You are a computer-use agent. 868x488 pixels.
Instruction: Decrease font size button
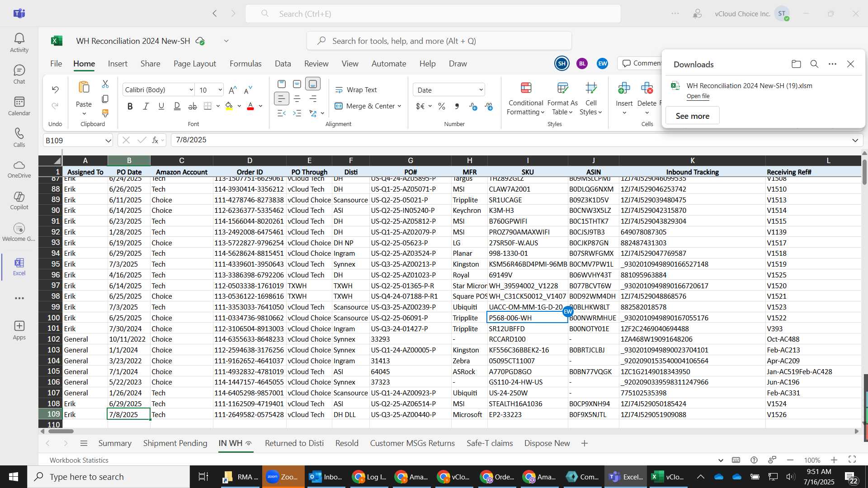[248, 90]
